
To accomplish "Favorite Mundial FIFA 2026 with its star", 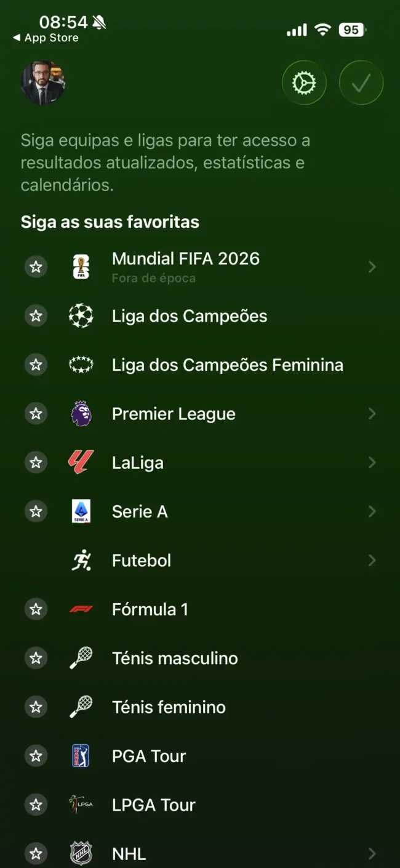I will 35,267.
